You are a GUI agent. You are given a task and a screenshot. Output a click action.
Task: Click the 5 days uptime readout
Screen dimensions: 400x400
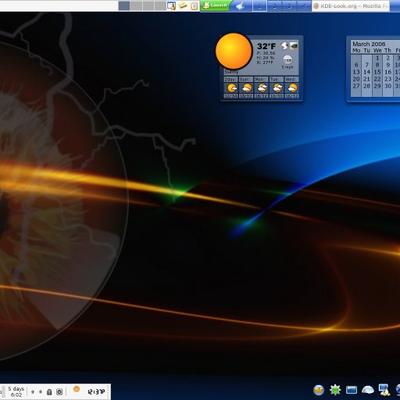16,392
